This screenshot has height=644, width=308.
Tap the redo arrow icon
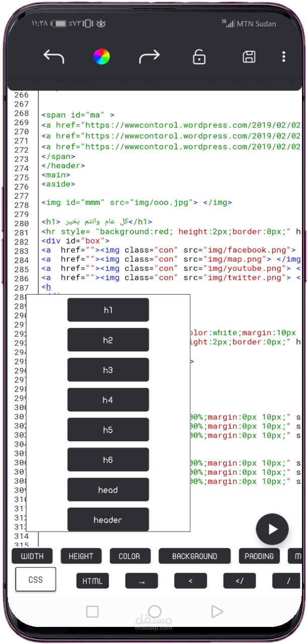pyautogui.click(x=149, y=57)
